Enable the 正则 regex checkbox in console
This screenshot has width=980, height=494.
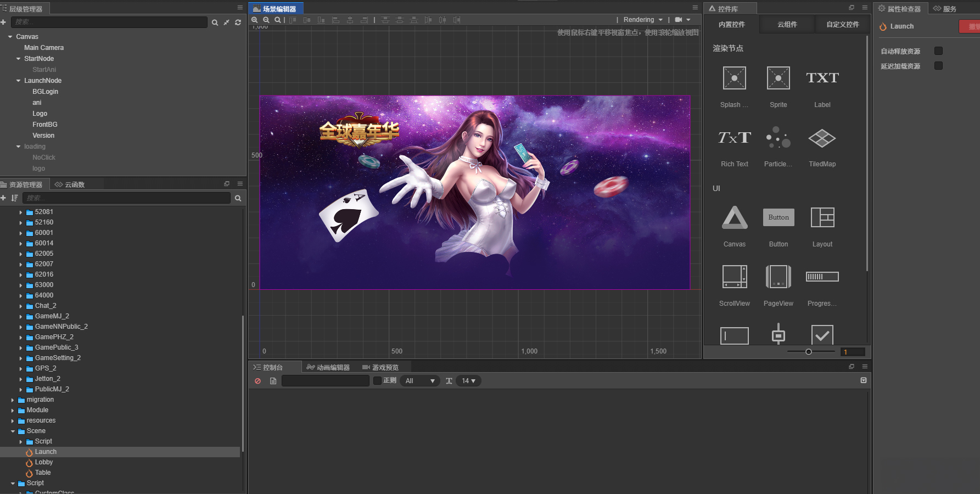pyautogui.click(x=377, y=380)
